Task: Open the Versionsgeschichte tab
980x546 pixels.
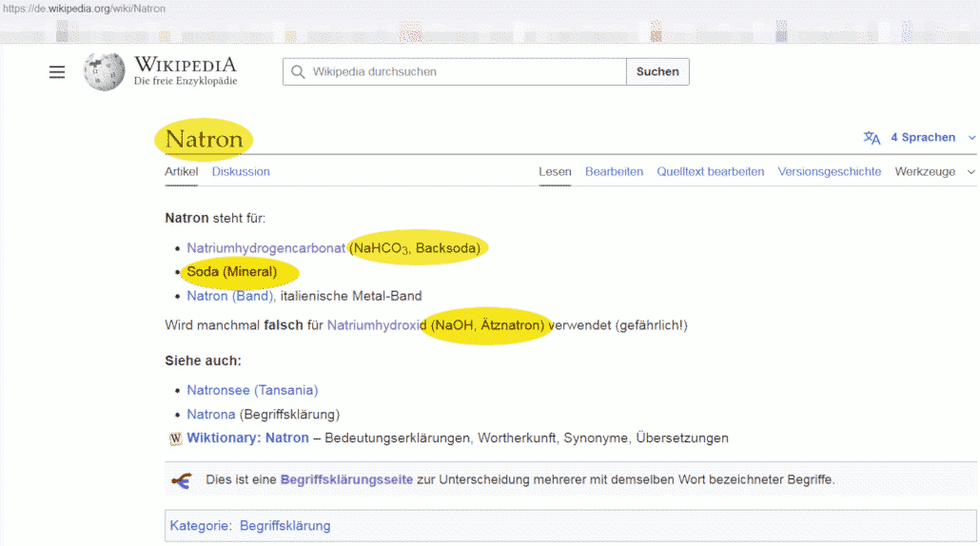Action: pyautogui.click(x=830, y=172)
